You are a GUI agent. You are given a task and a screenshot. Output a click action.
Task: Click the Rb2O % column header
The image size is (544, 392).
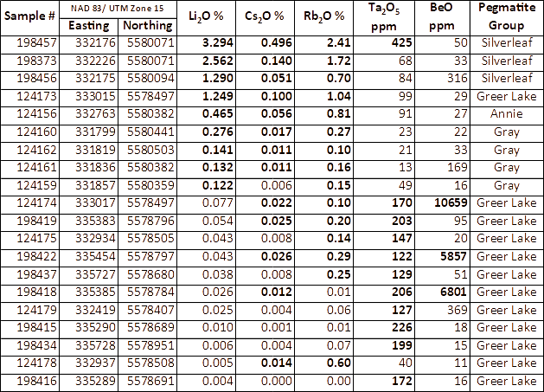tap(324, 16)
